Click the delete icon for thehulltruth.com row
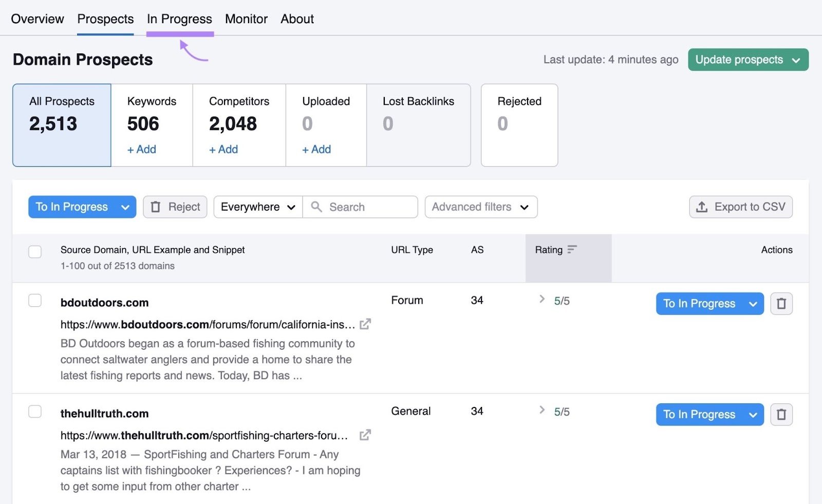This screenshot has height=504, width=822. pos(781,415)
